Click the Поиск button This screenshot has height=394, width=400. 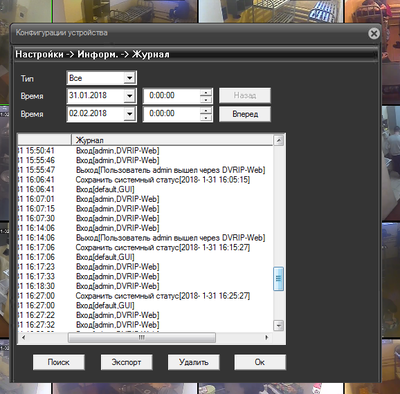pyautogui.click(x=59, y=362)
